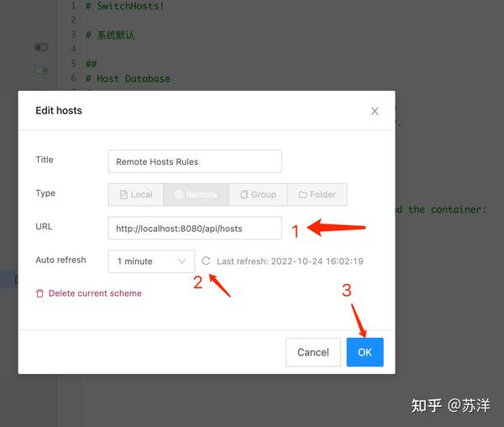Select the Folder type option
The height and width of the screenshot is (427, 504).
click(x=318, y=194)
